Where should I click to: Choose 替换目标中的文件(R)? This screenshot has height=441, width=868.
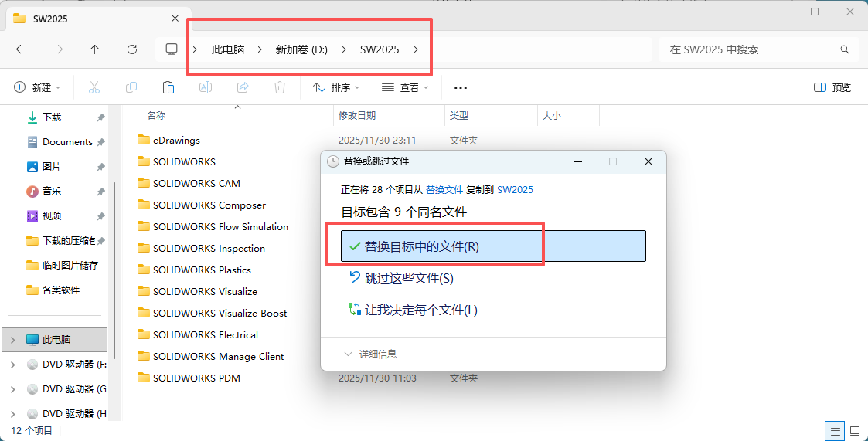point(493,246)
